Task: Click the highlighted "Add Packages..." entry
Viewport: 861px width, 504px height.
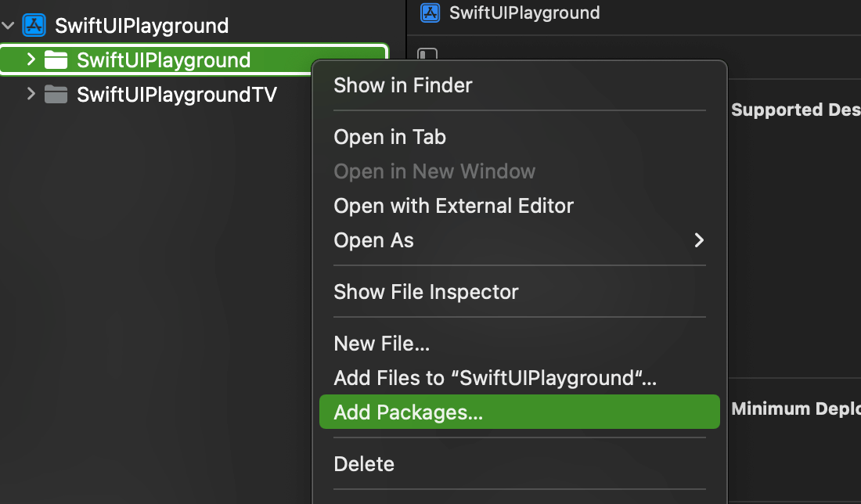Action: [406, 411]
